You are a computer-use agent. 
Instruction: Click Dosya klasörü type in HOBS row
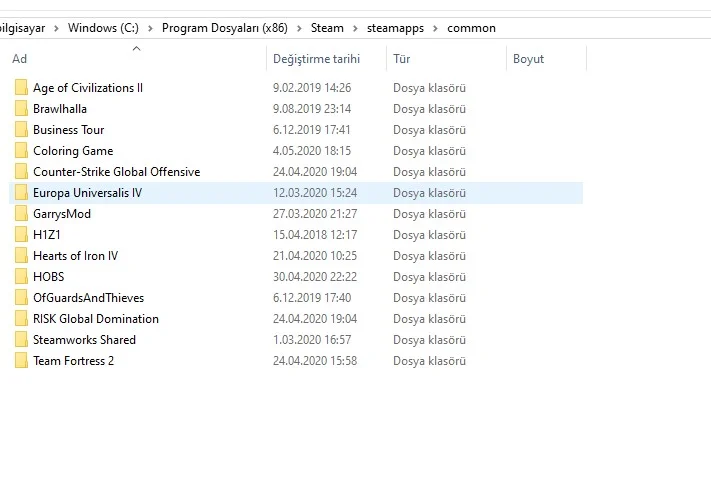(x=429, y=277)
